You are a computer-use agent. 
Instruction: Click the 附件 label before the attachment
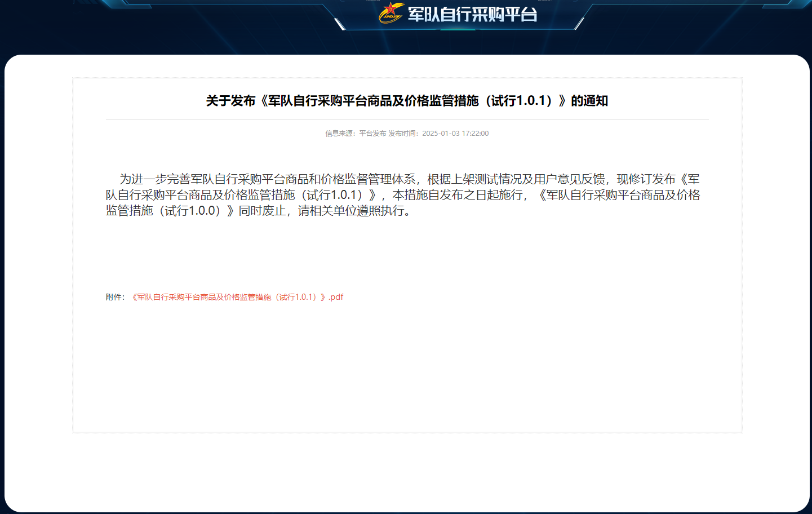click(x=114, y=297)
